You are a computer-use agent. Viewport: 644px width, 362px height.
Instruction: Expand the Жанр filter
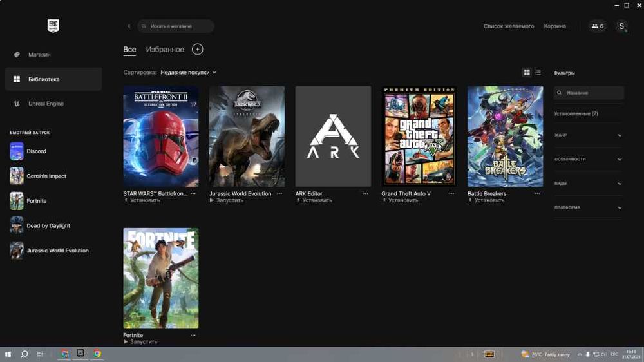[588, 135]
